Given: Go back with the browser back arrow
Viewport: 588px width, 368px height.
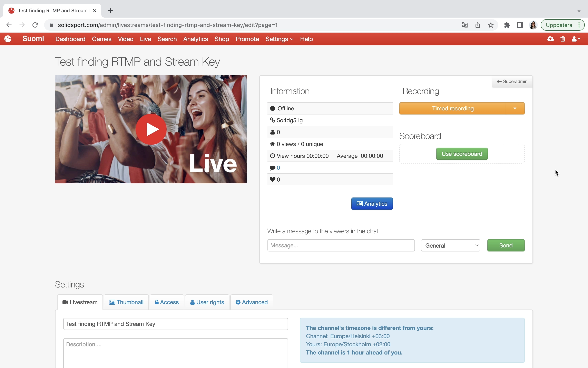Looking at the screenshot, I should 9,25.
